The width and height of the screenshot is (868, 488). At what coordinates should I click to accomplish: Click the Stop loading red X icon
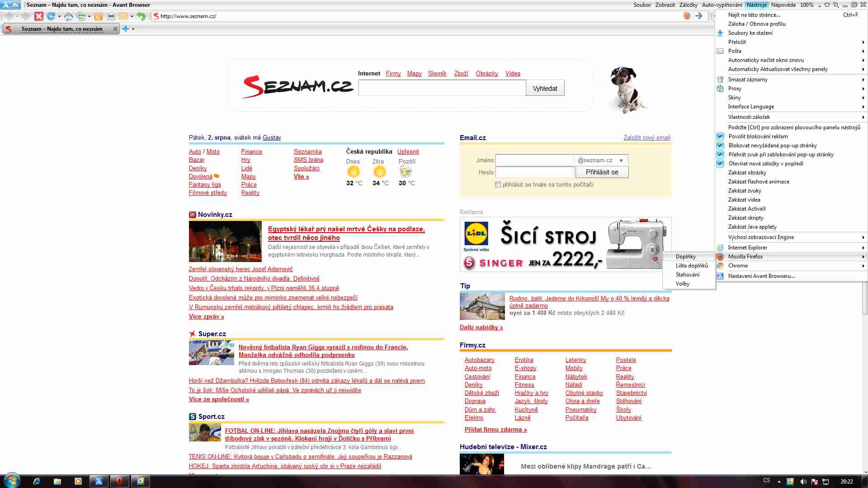pyautogui.click(x=39, y=16)
